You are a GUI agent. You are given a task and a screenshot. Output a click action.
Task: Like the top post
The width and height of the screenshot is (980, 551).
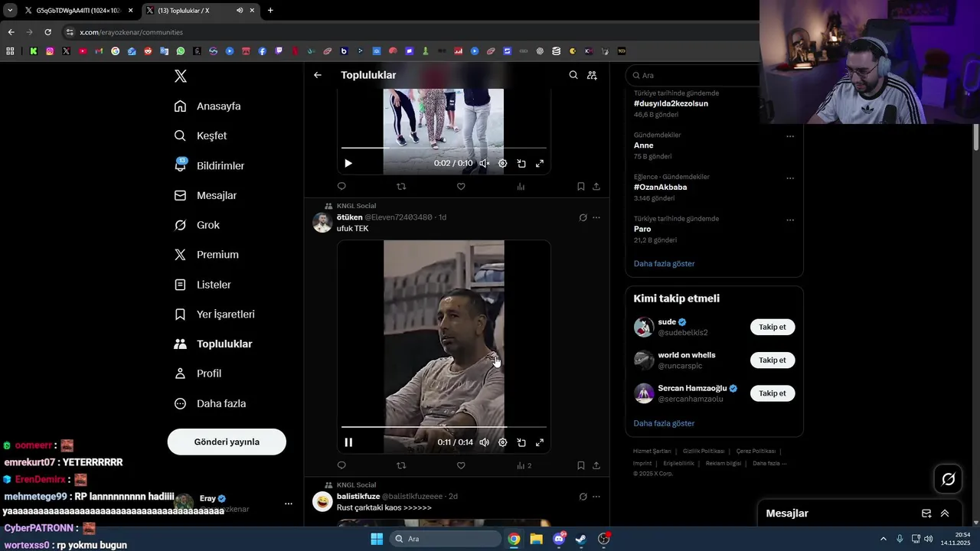[x=461, y=186]
